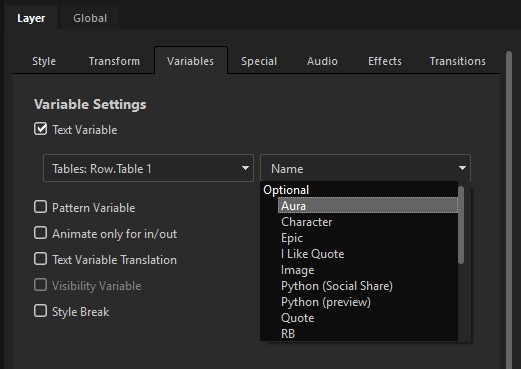This screenshot has height=369, width=521.
Task: Choose Quote from the dropdown list
Action: click(368, 318)
